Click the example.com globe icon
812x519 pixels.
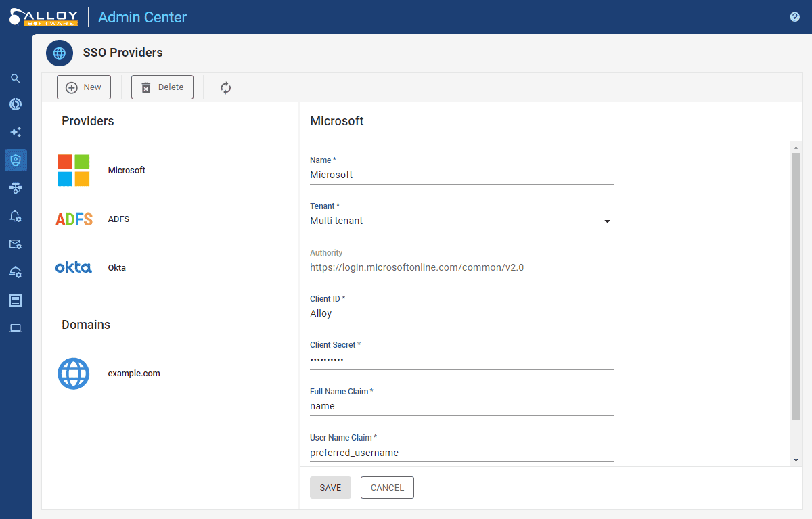point(74,374)
